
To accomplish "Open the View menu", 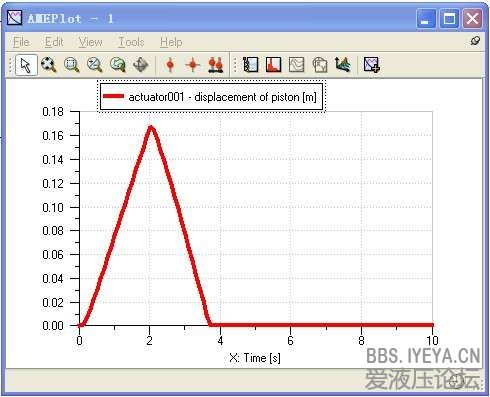I will point(90,42).
